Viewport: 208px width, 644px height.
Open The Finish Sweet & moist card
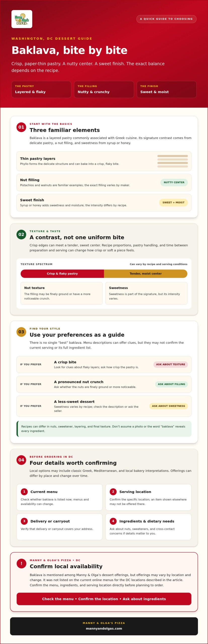pos(167,89)
